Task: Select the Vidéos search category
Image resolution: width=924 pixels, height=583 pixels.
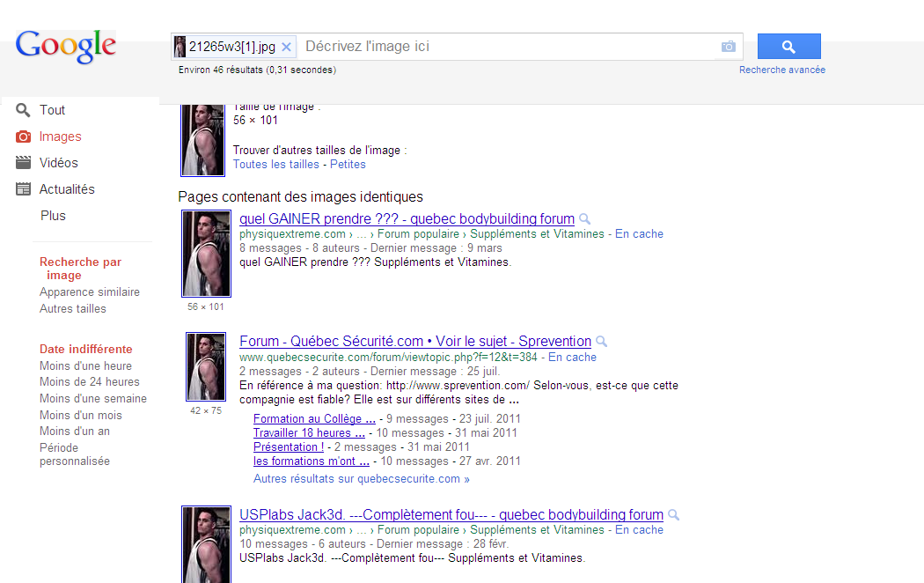Action: (58, 163)
